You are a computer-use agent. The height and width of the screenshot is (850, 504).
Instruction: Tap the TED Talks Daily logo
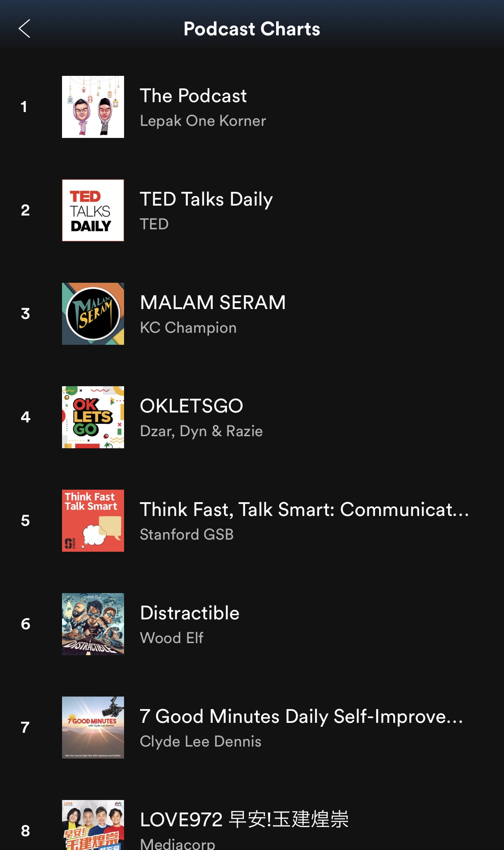click(x=93, y=210)
